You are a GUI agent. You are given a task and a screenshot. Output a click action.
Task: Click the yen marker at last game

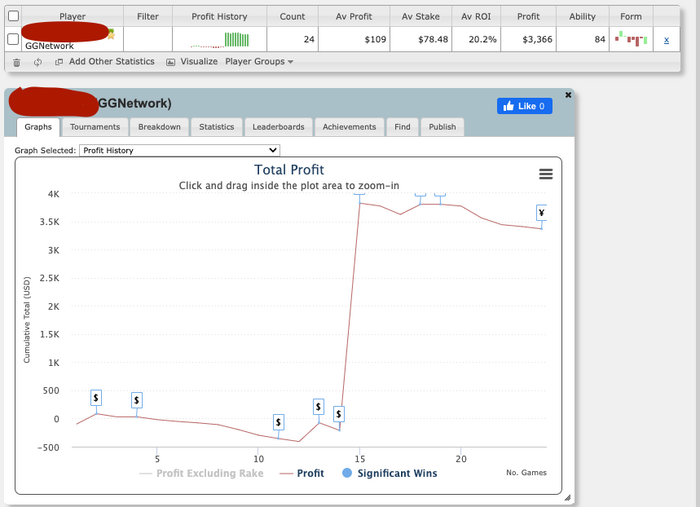pos(542,212)
